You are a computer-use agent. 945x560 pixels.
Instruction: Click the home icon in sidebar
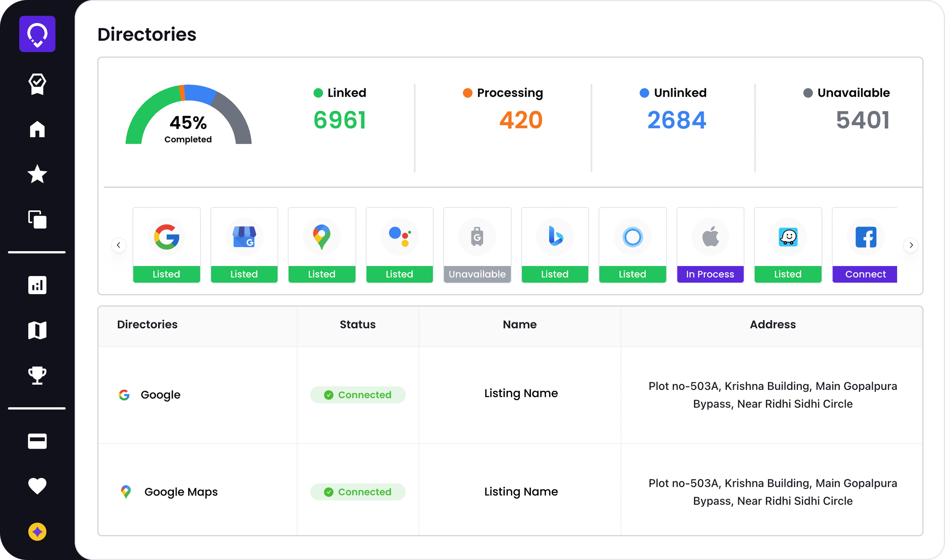(37, 129)
